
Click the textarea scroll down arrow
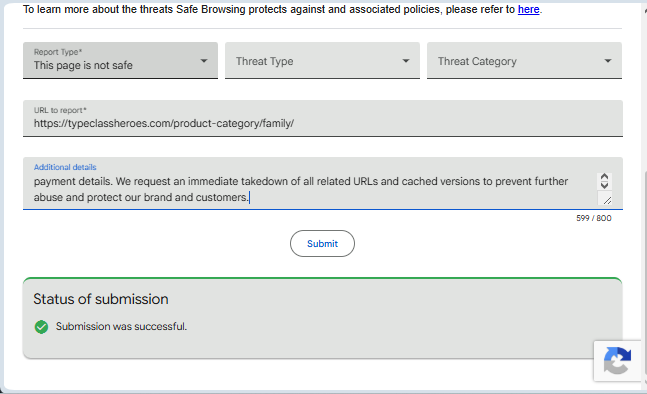point(604,185)
